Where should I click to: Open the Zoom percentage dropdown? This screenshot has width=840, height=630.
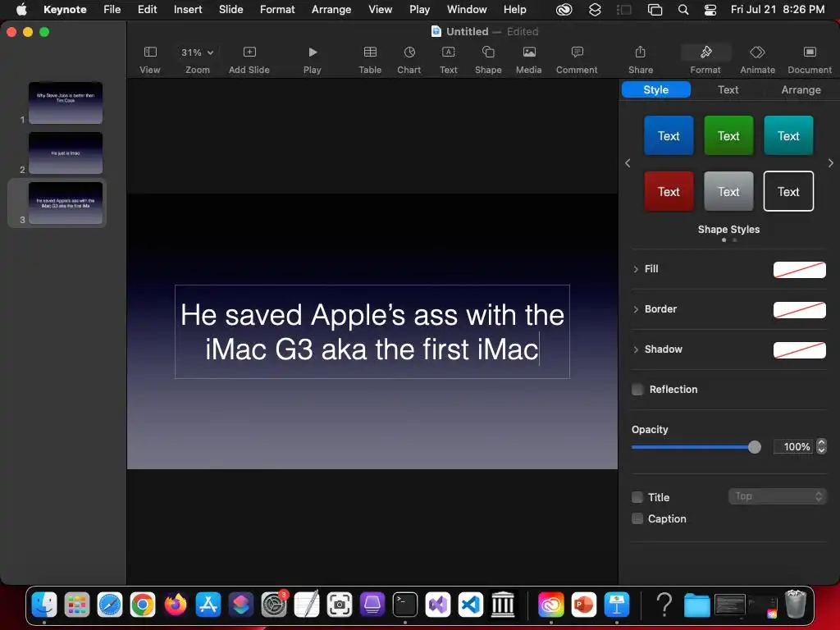point(197,52)
